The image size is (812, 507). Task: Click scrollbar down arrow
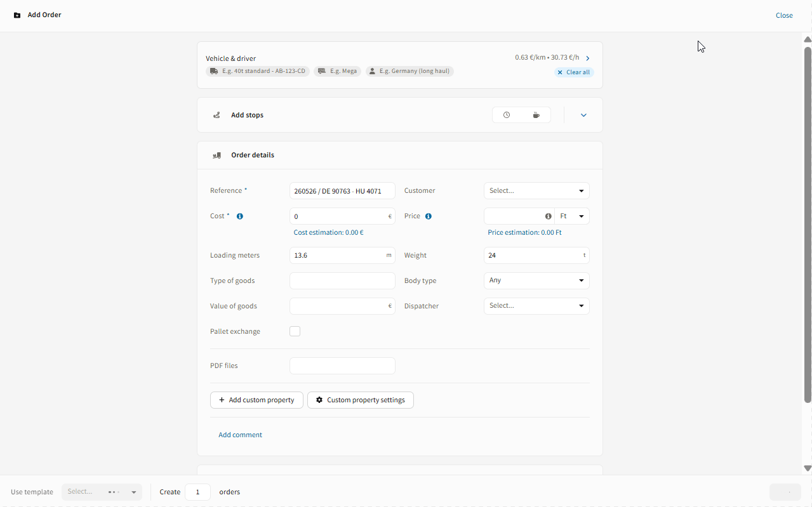tap(808, 468)
